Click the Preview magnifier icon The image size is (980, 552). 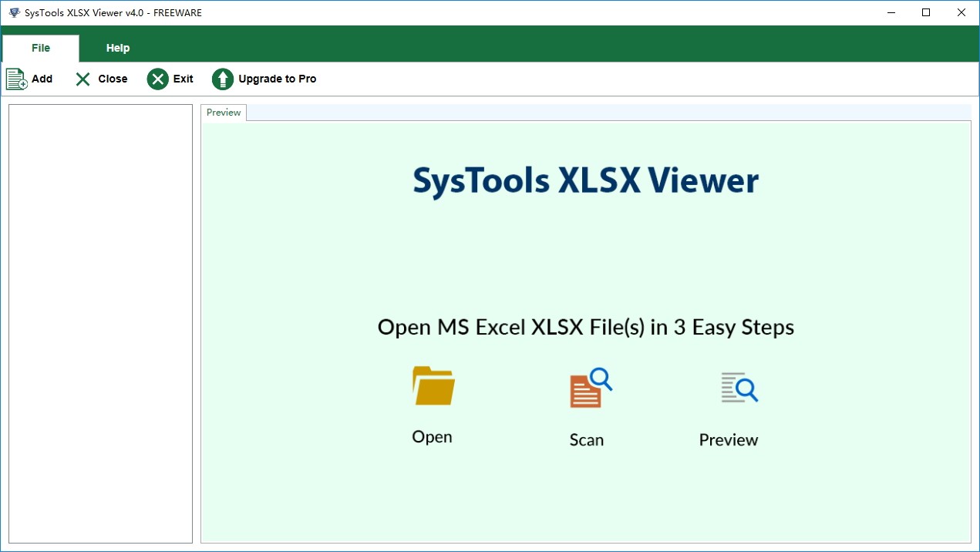coord(739,387)
